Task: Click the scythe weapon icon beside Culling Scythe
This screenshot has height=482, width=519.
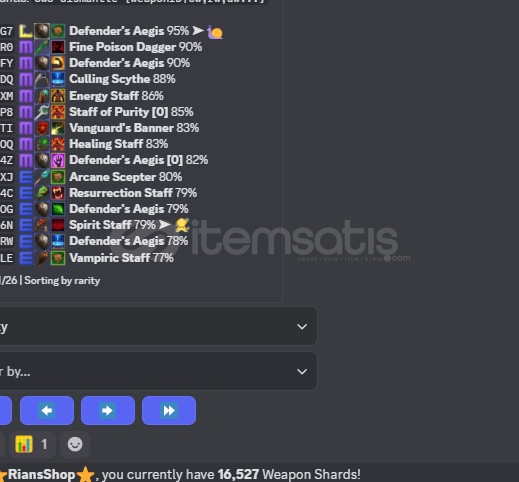Action: (42, 79)
